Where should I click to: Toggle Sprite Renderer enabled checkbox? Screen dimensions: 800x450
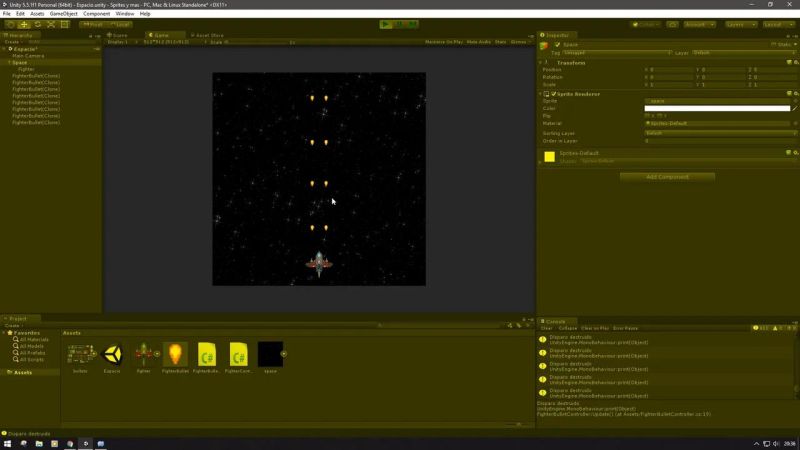[554, 94]
